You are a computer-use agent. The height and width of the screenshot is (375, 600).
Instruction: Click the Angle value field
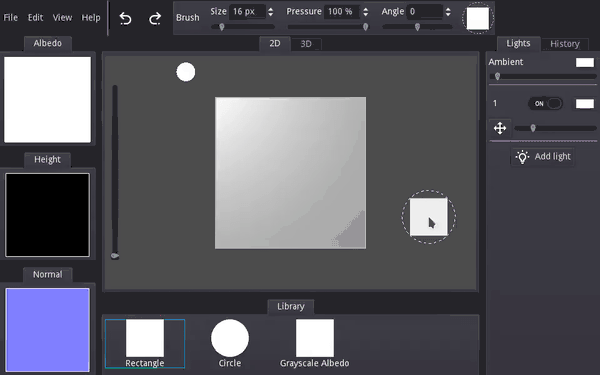(425, 11)
